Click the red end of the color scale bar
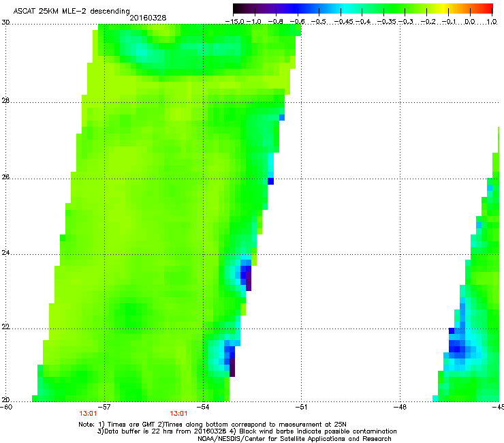This screenshot has height=443, width=504. pos(488,9)
